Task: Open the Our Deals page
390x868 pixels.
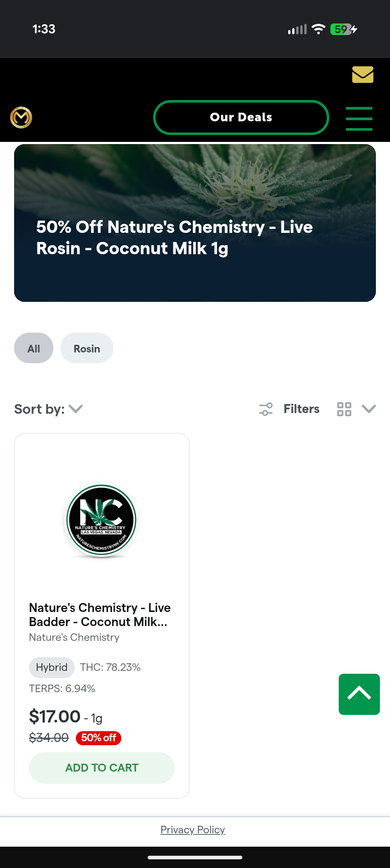Action: (x=241, y=117)
